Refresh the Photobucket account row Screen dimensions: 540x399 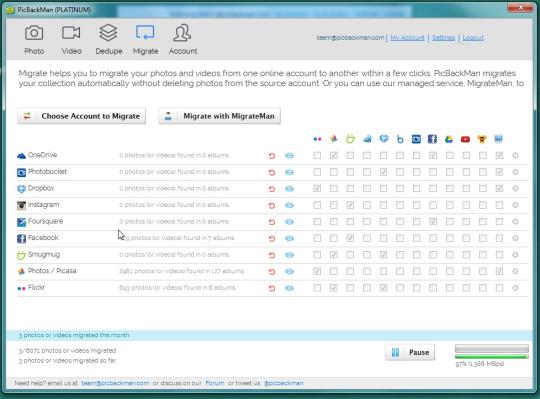pos(272,172)
